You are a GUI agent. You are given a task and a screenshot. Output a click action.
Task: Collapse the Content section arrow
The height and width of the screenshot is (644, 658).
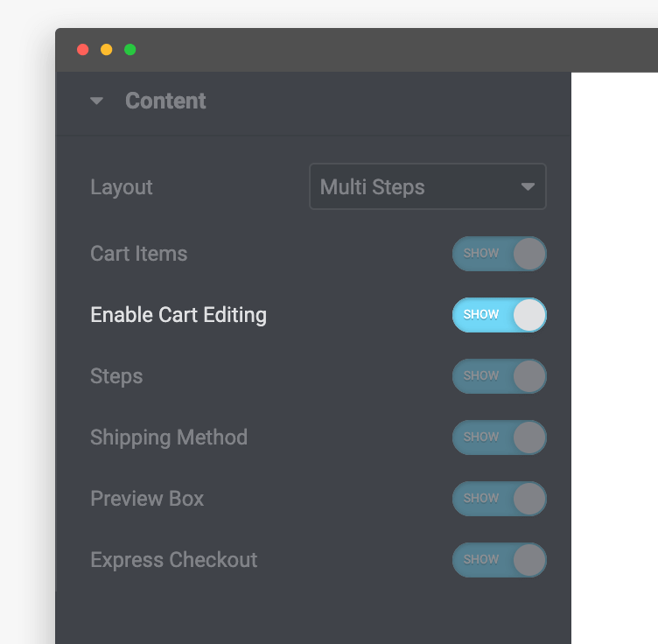96,101
